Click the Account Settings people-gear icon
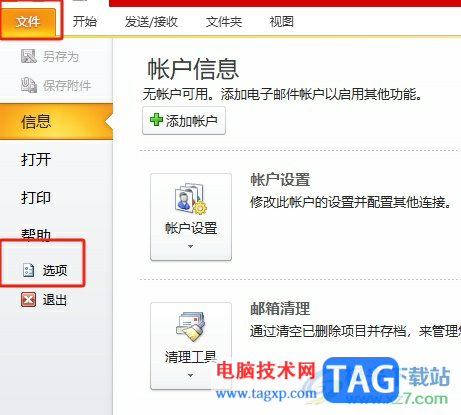 [191, 199]
